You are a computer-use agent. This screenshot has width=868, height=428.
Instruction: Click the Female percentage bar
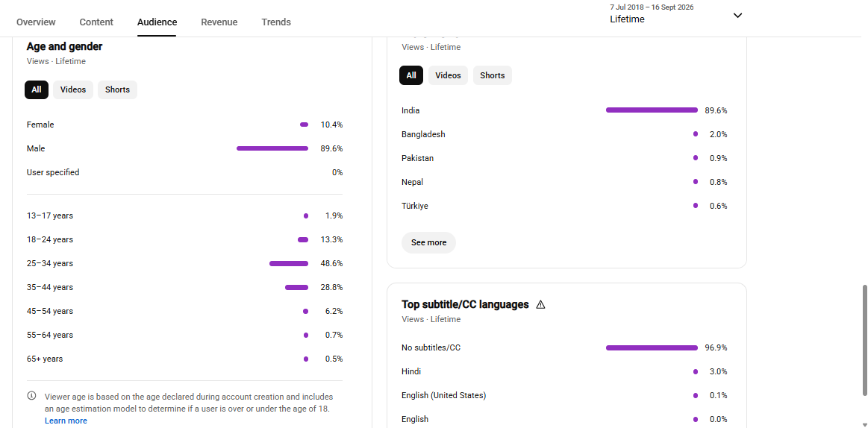coord(304,125)
